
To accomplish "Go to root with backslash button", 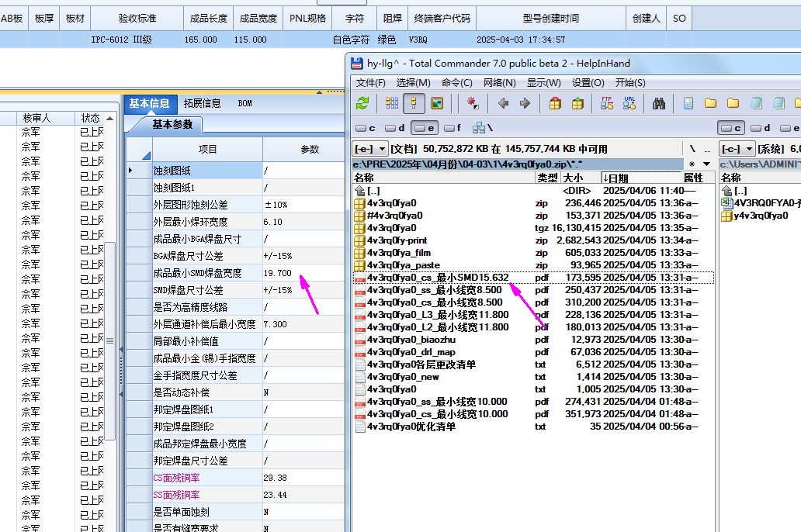I will pos(692,149).
